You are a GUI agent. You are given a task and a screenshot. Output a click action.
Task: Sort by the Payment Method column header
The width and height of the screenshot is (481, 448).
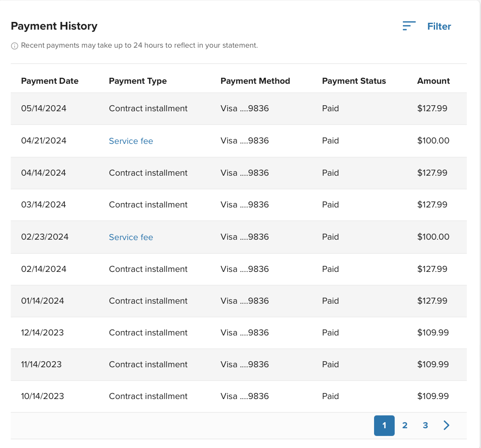(x=255, y=81)
